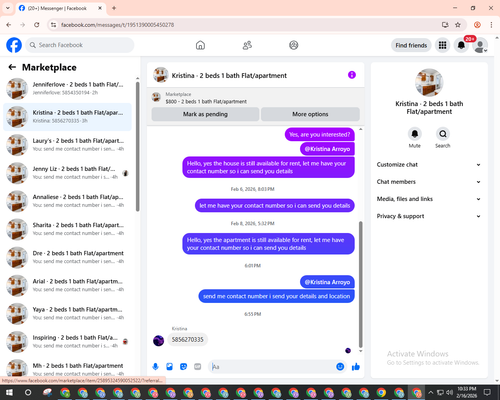This screenshot has height=400, width=500.
Task: Click the Aa message input field
Action: click(273, 367)
